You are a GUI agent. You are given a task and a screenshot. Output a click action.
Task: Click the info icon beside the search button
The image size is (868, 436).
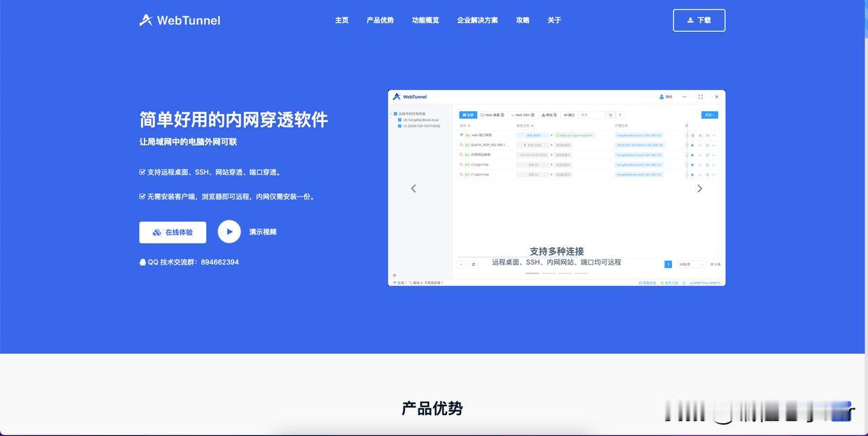coord(620,115)
